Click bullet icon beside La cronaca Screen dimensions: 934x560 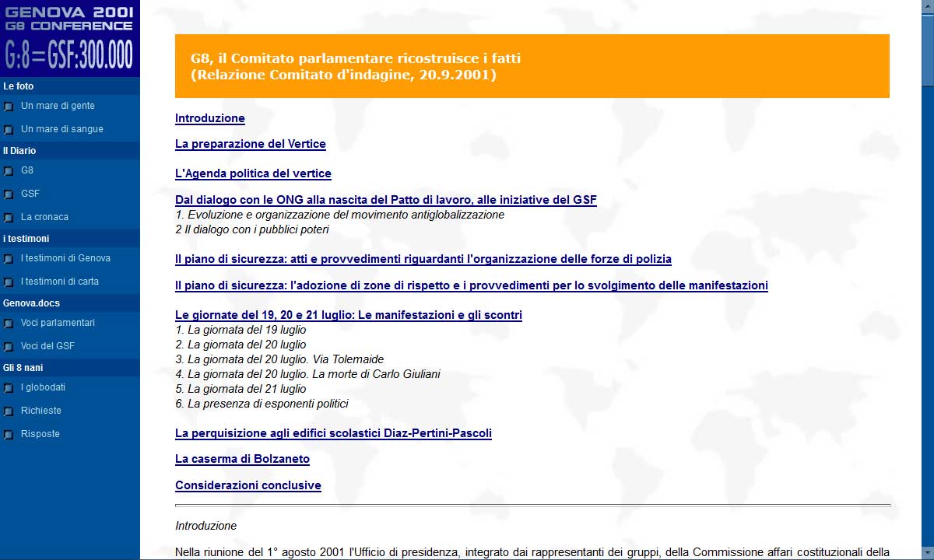9,218
